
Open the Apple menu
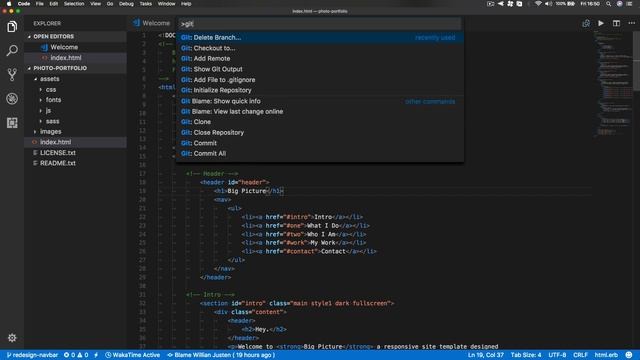9,4
